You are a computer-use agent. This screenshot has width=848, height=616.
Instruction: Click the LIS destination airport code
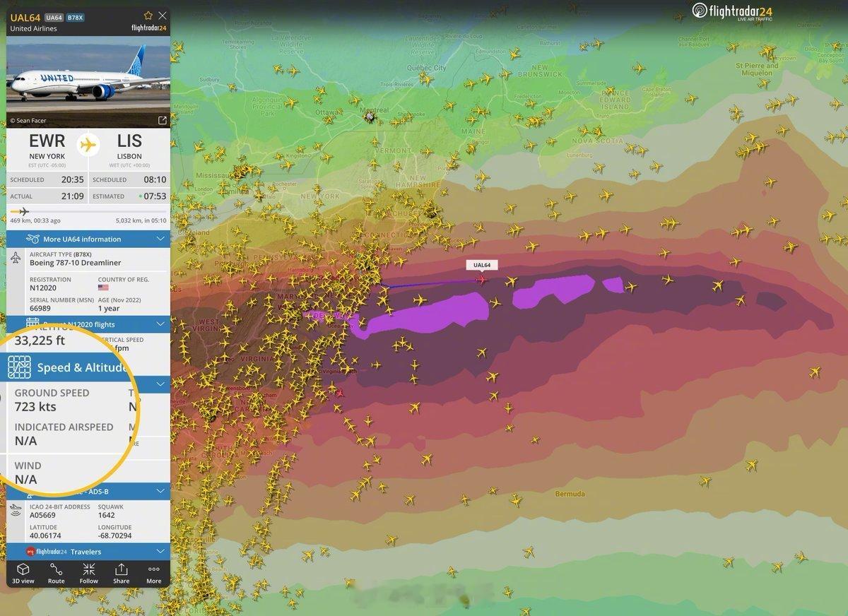129,141
